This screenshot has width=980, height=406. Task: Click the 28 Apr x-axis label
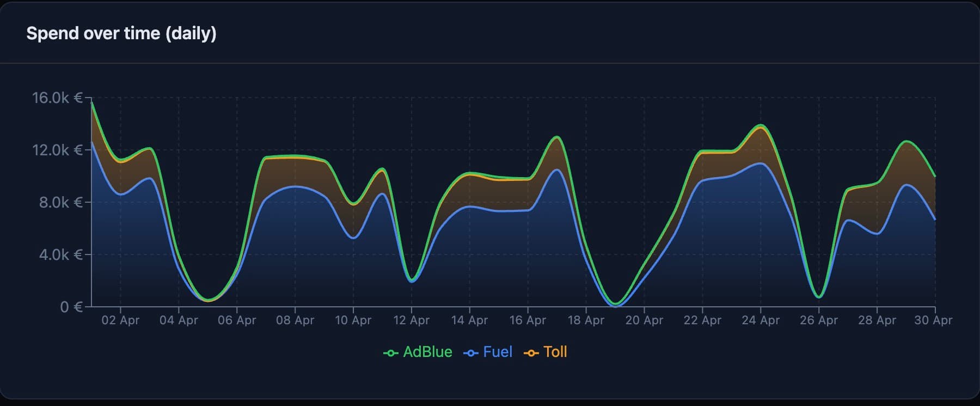[x=877, y=320]
